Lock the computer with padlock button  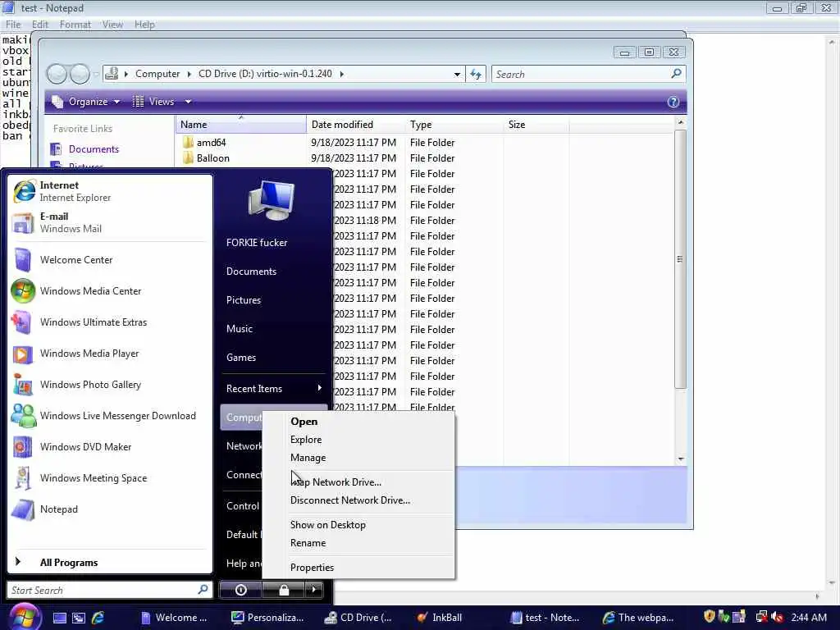pos(283,590)
